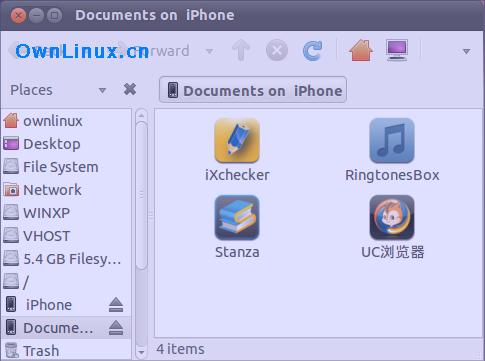
Task: Open the Places sidebar view dropdown
Action: 102,90
